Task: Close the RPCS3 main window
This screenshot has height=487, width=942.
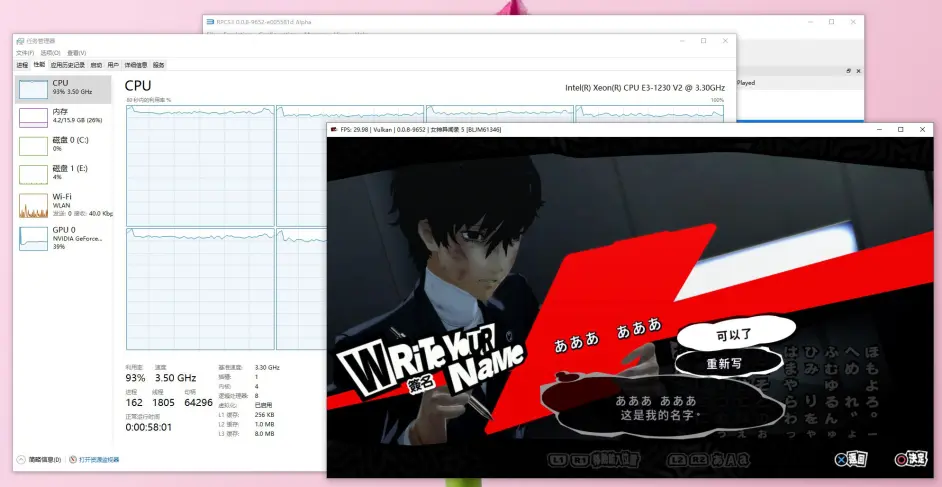Action: point(853,22)
